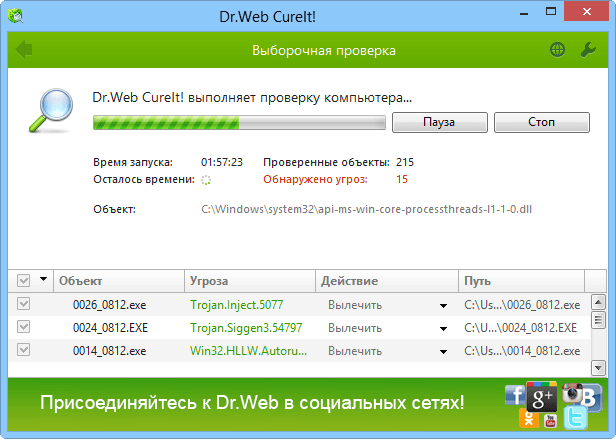The image size is (616, 439).
Task: Open the Instagram social icon
Action: (x=572, y=393)
